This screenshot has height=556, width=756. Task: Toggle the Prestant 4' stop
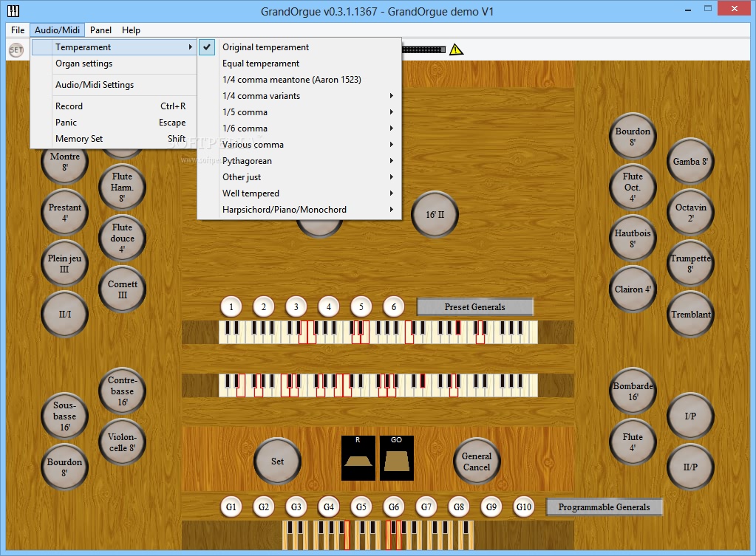pos(64,213)
